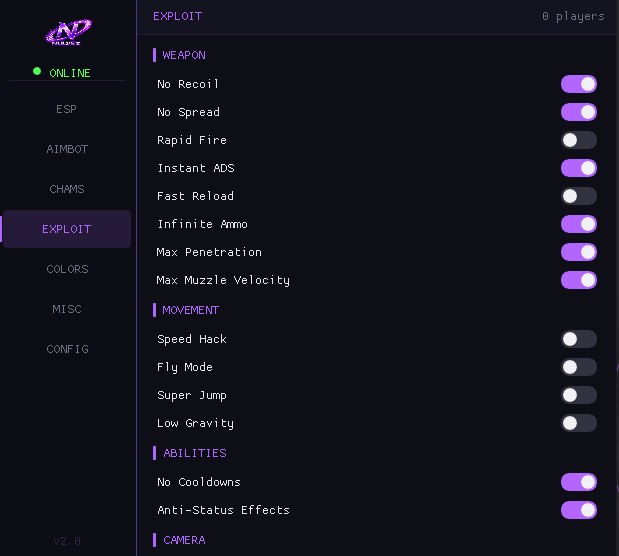Go to the MISC tab
The width and height of the screenshot is (619, 556).
point(66,309)
